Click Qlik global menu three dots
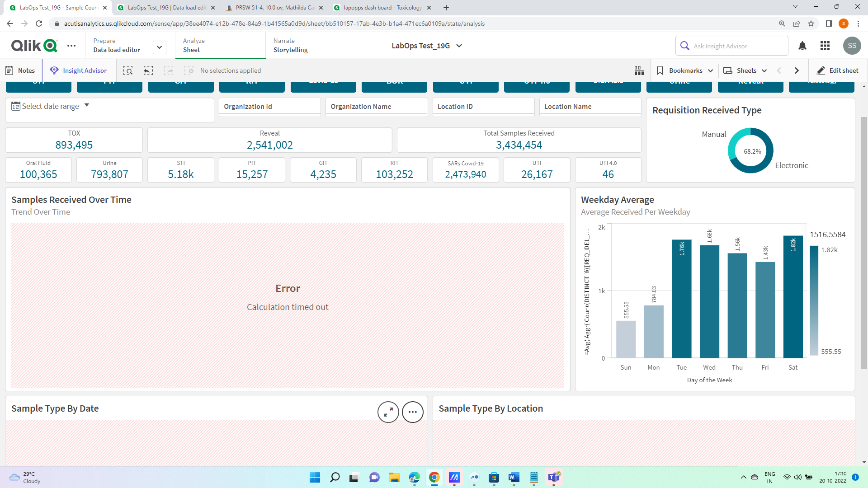Screen dimensions: 868x488 coord(71,46)
